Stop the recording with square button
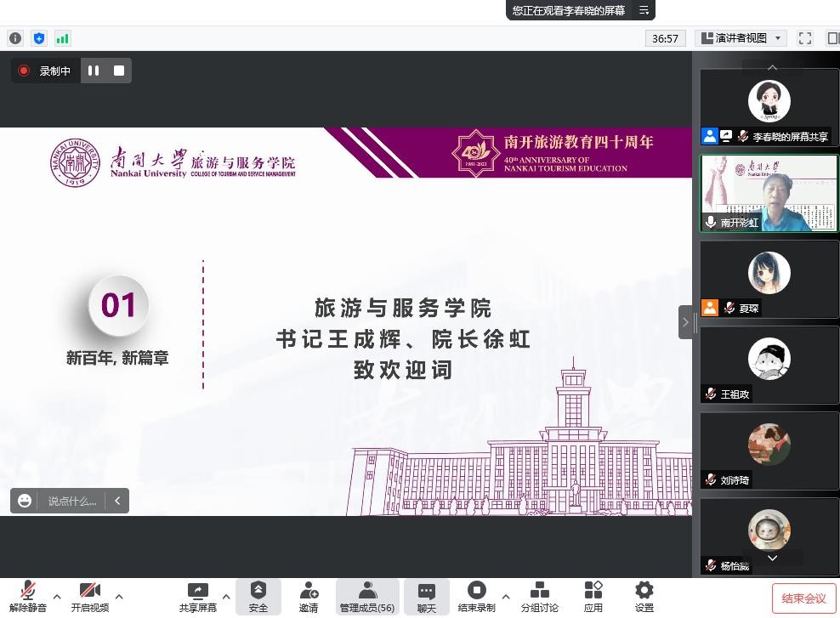 point(119,71)
